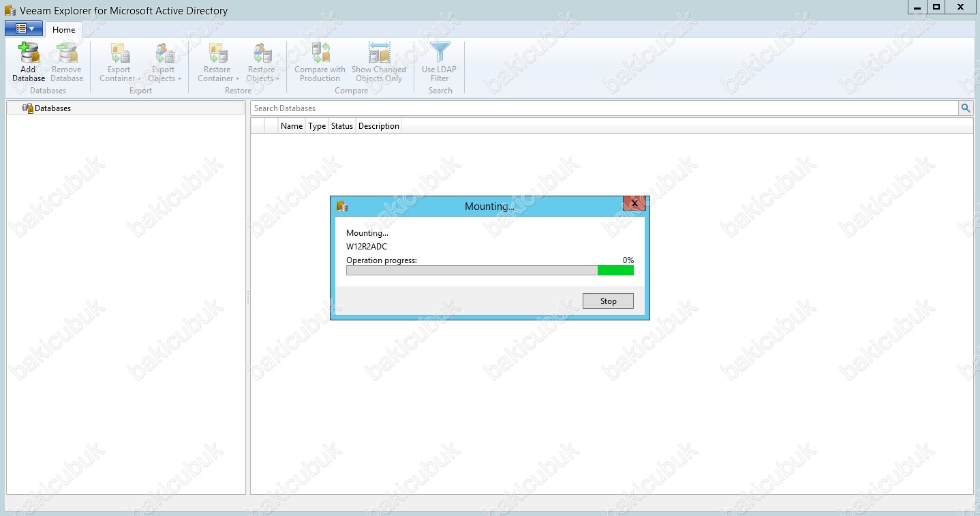Select the Databases tree node
This screenshot has height=516, width=980.
tap(52, 108)
